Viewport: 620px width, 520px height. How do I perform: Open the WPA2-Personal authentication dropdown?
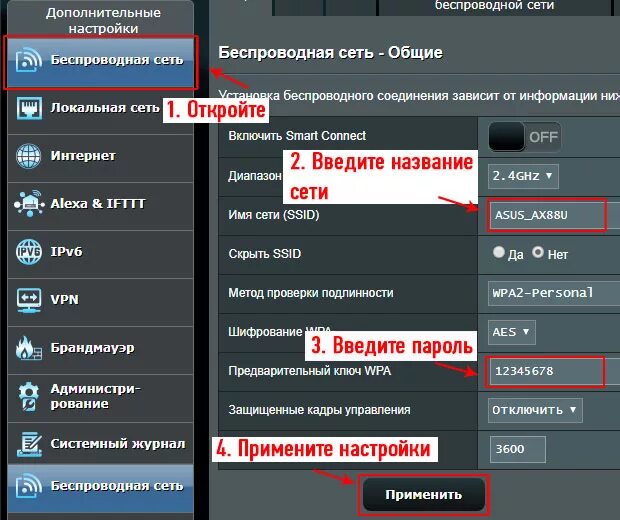[x=554, y=293]
